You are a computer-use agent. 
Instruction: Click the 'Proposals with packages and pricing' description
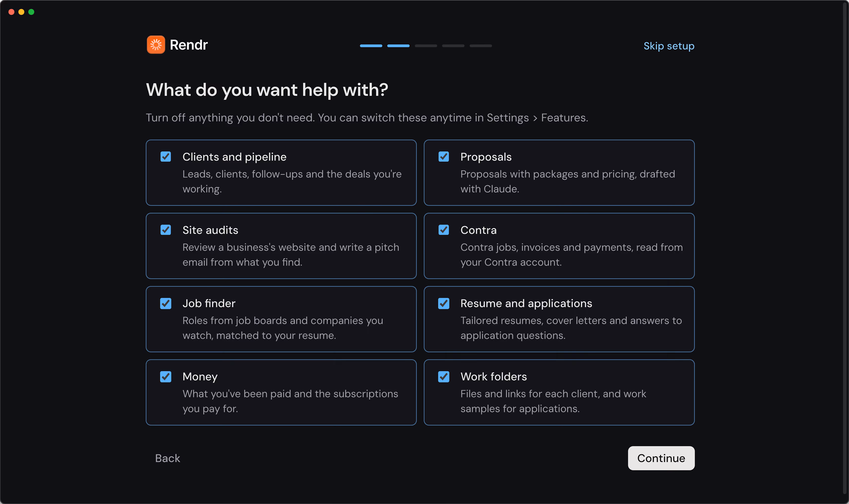(567, 181)
